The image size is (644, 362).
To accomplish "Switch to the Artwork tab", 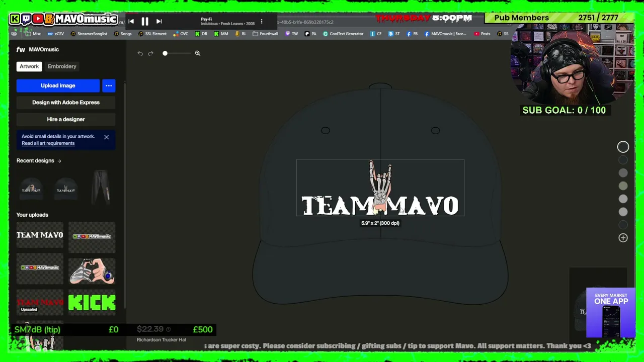I will point(29,66).
